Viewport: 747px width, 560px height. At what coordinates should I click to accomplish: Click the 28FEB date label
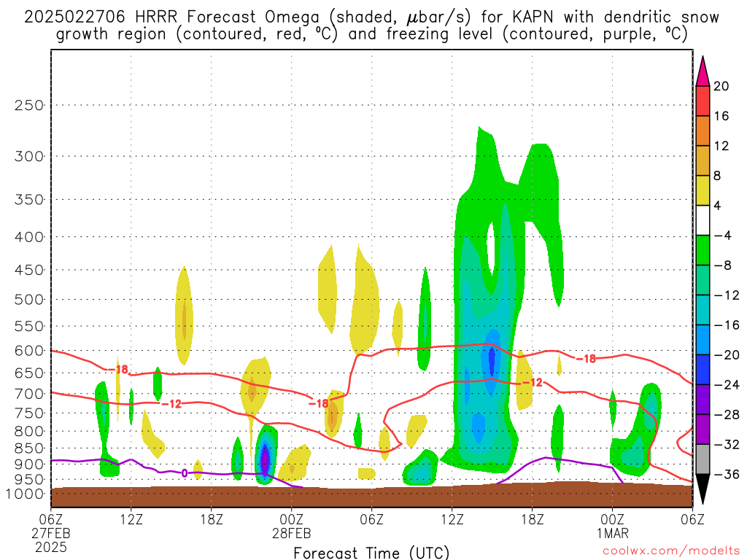[292, 533]
